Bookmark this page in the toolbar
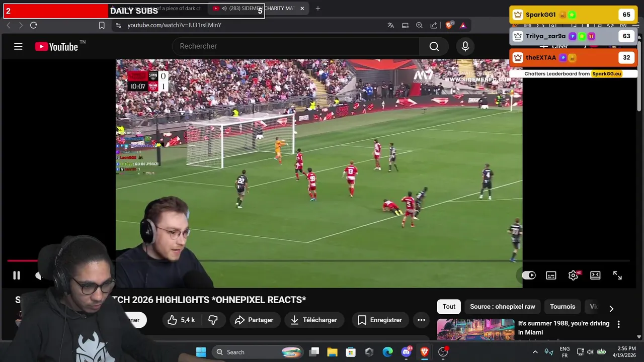The height and width of the screenshot is (362, 644). pyautogui.click(x=102, y=25)
